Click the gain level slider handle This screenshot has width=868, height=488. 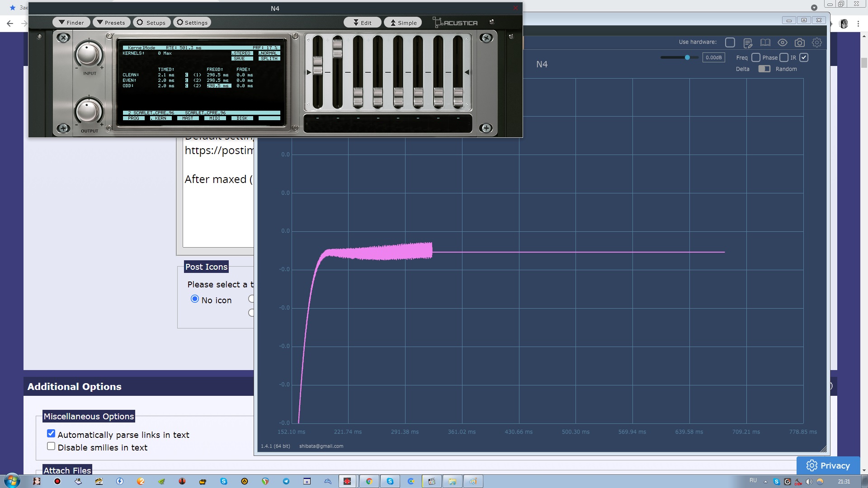click(687, 57)
